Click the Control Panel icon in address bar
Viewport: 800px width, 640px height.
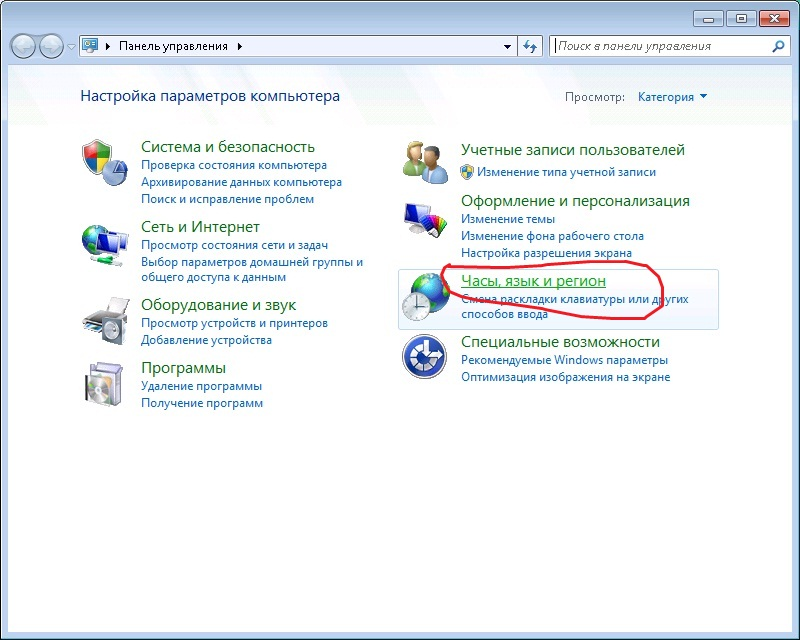(x=90, y=46)
